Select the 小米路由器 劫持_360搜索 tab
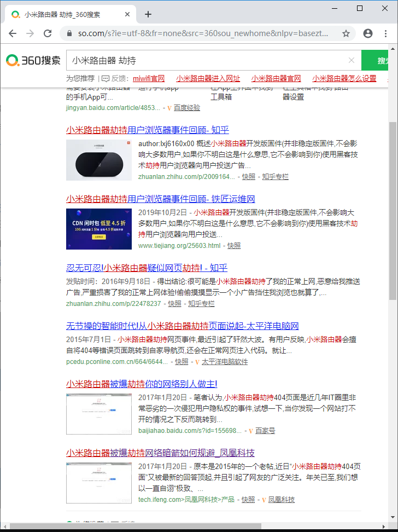 tap(71, 14)
